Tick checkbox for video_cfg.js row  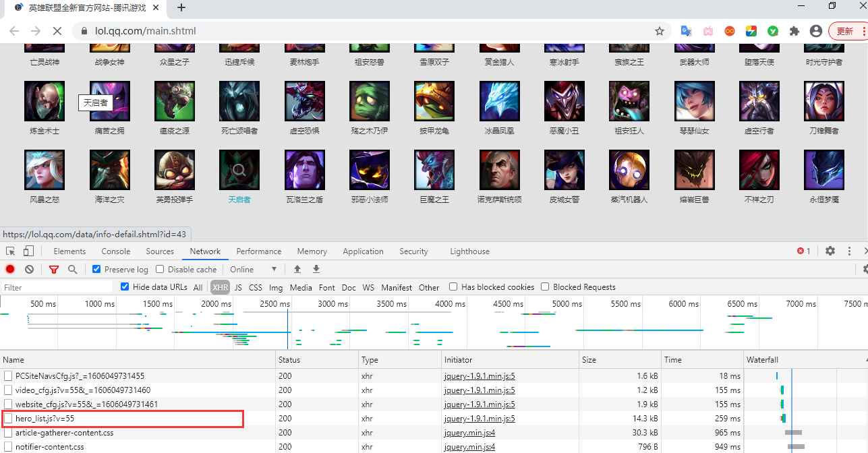click(8, 390)
